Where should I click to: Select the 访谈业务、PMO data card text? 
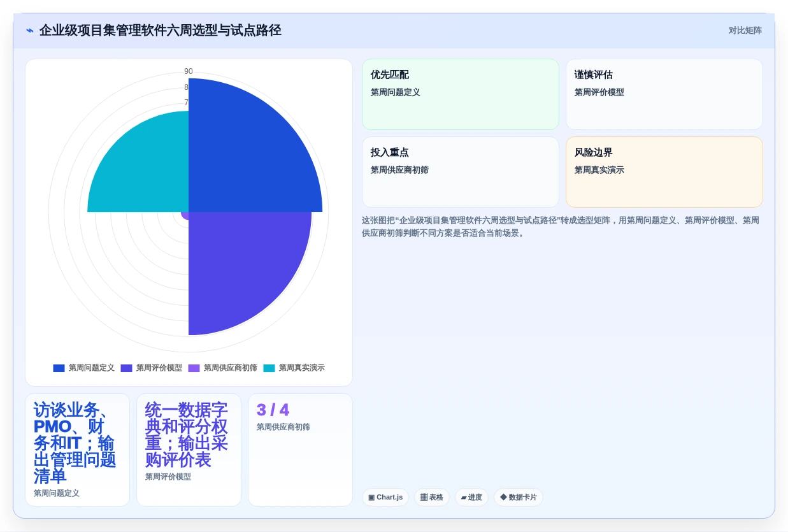click(x=75, y=443)
